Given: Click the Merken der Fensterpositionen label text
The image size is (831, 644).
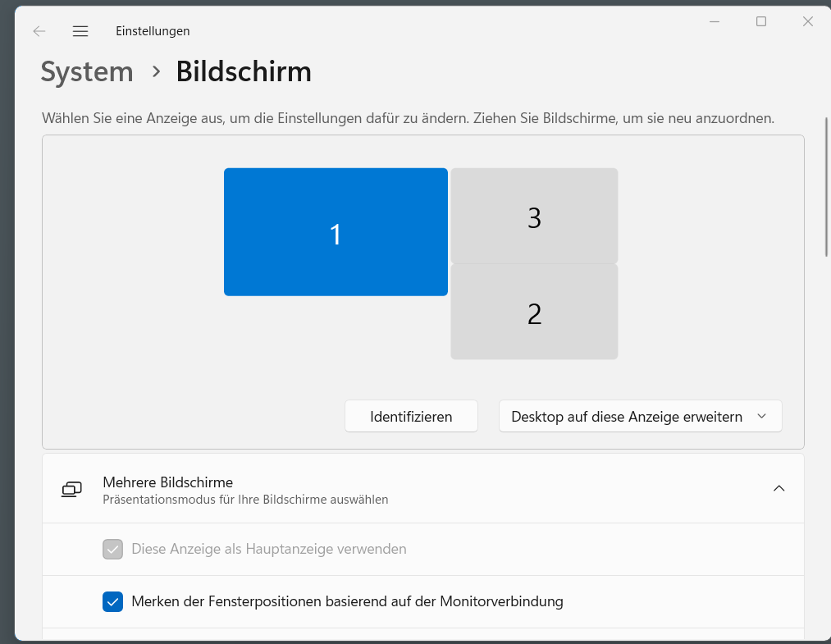Looking at the screenshot, I should (347, 601).
